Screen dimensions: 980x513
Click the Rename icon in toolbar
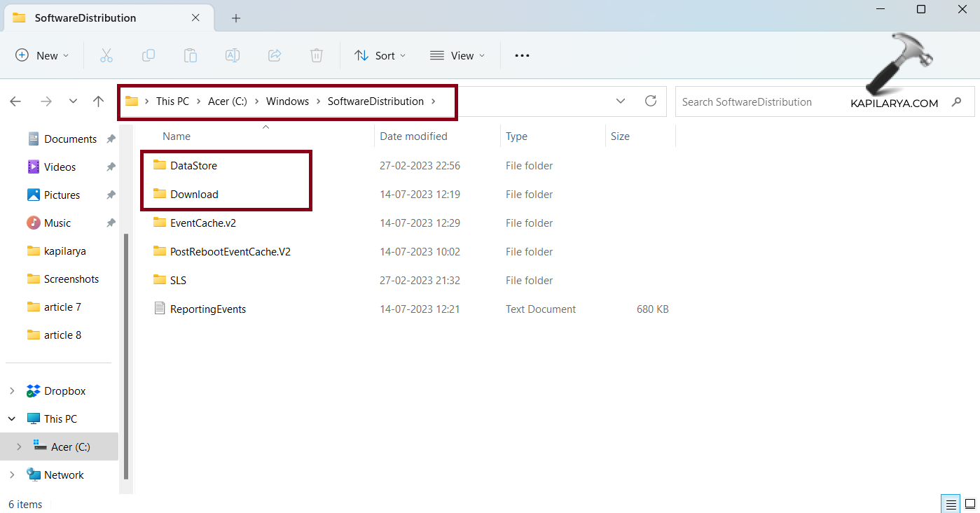pyautogui.click(x=233, y=55)
